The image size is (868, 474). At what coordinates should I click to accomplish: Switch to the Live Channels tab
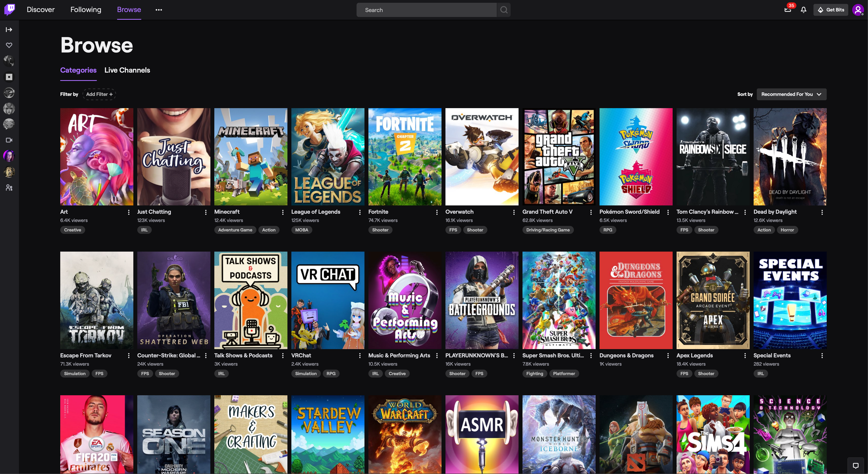[127, 70]
